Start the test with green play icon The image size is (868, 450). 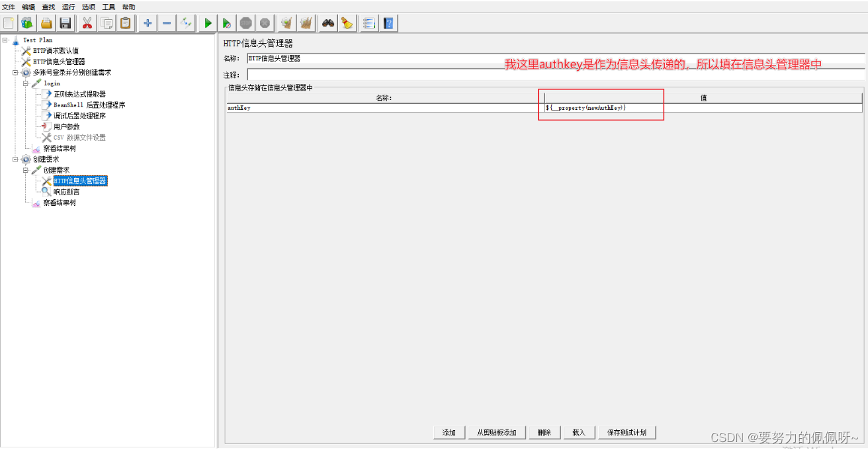coord(208,23)
